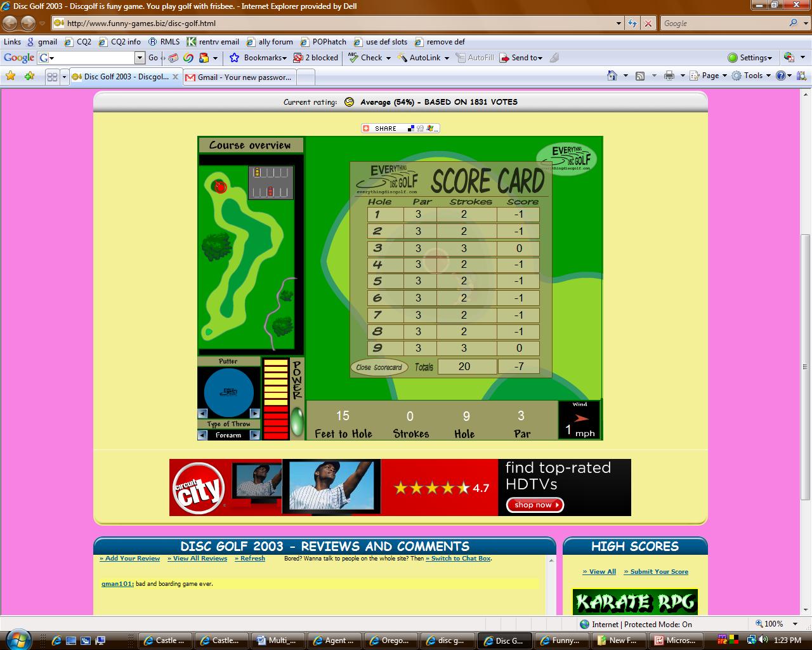The image size is (812, 650).
Task: Click the Refresh comments link
Action: pos(250,559)
